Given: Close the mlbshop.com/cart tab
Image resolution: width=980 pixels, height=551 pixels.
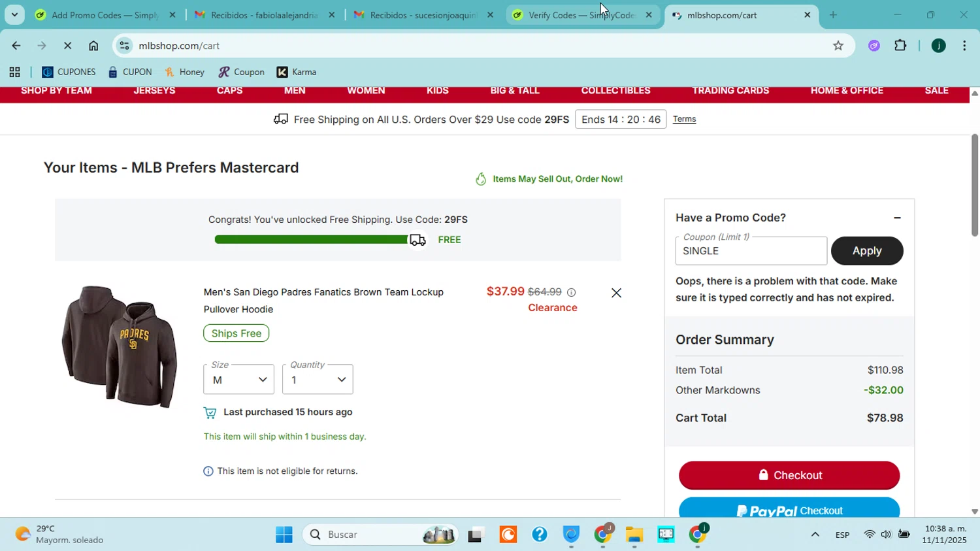Looking at the screenshot, I should click(x=808, y=15).
